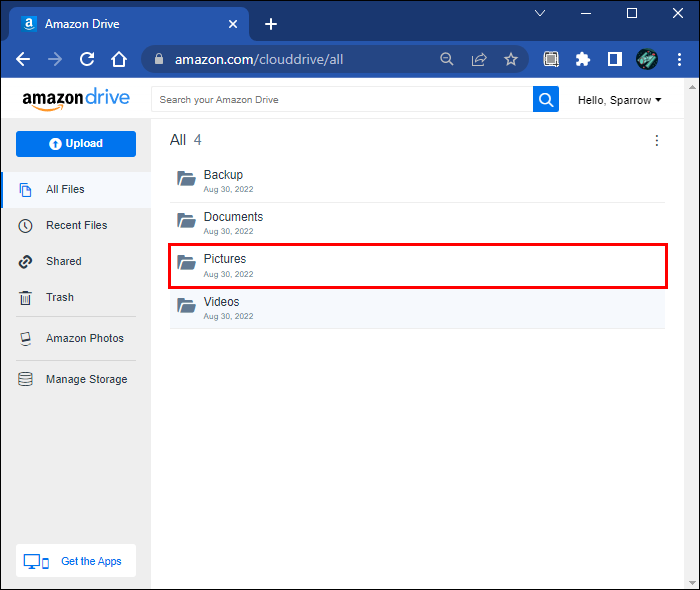The width and height of the screenshot is (700, 590).
Task: Click Chrome's reload page icon
Action: pos(87,59)
